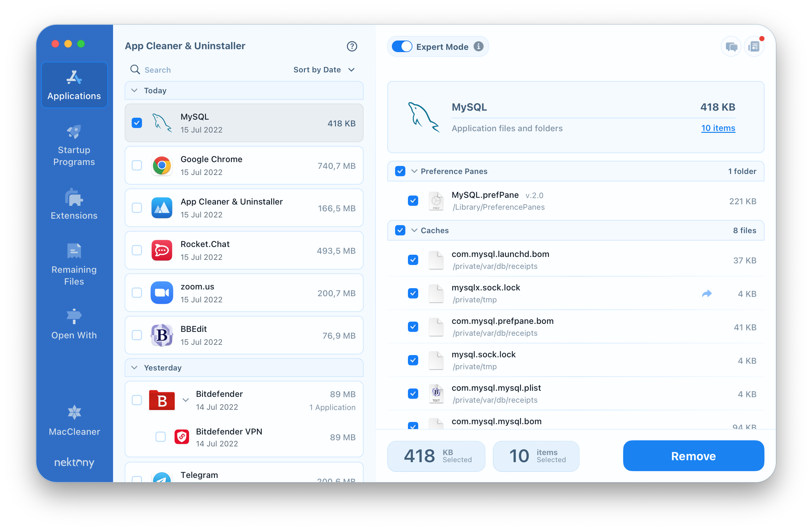Collapse the Preference Panes section

tap(414, 171)
